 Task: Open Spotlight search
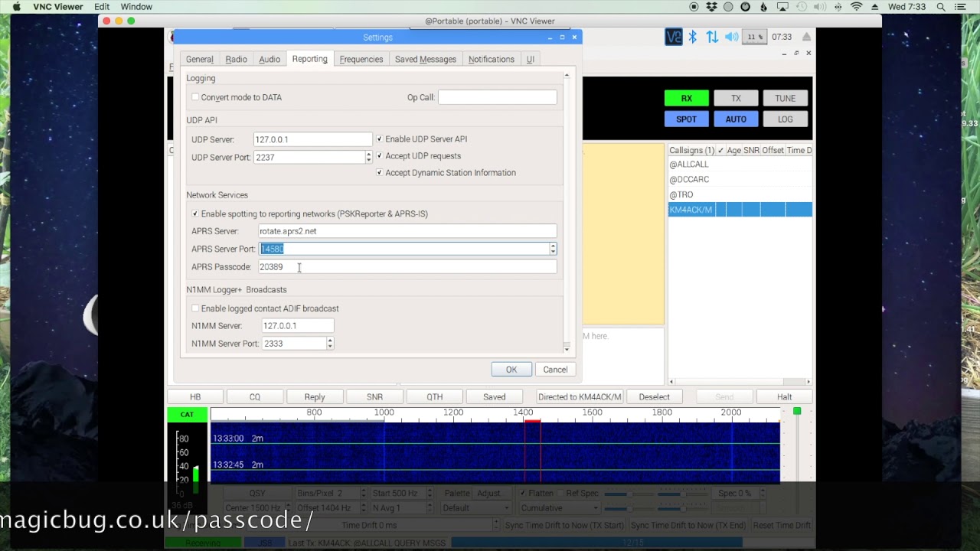941,7
